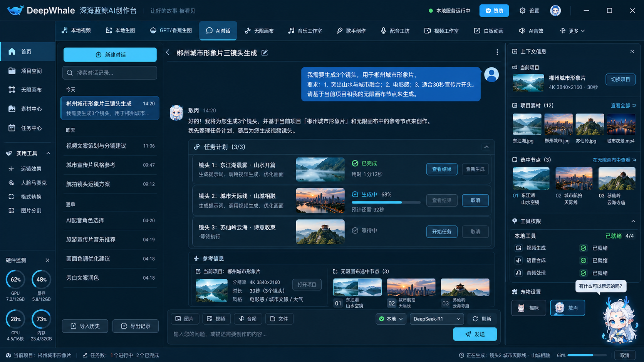Click 导出记录 button
The image size is (644, 362).
point(136,326)
